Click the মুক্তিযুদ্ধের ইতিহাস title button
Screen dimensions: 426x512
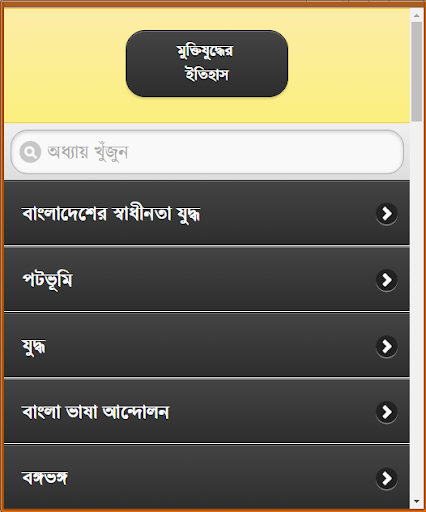(x=207, y=63)
